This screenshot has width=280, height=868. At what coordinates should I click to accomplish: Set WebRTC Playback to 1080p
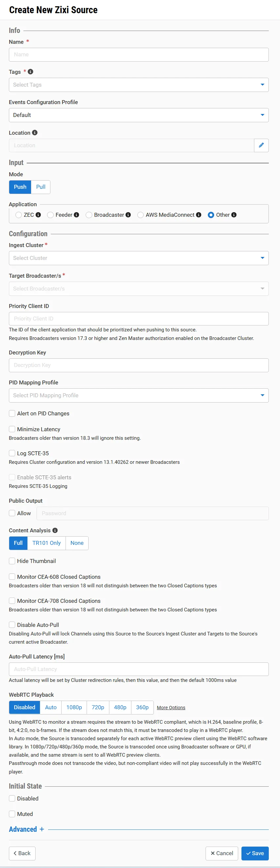click(74, 708)
